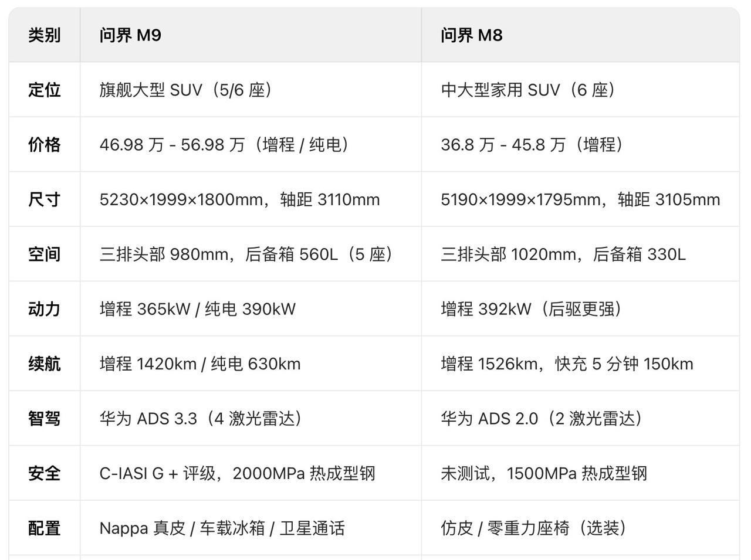Select the 定位 row label
751x560 pixels.
(x=45, y=90)
